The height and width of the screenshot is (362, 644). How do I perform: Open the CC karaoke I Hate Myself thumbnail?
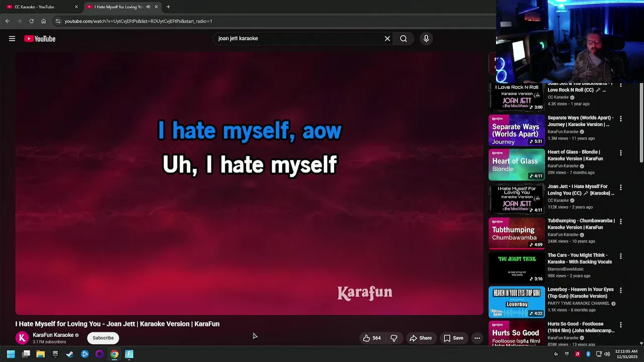[x=517, y=199]
